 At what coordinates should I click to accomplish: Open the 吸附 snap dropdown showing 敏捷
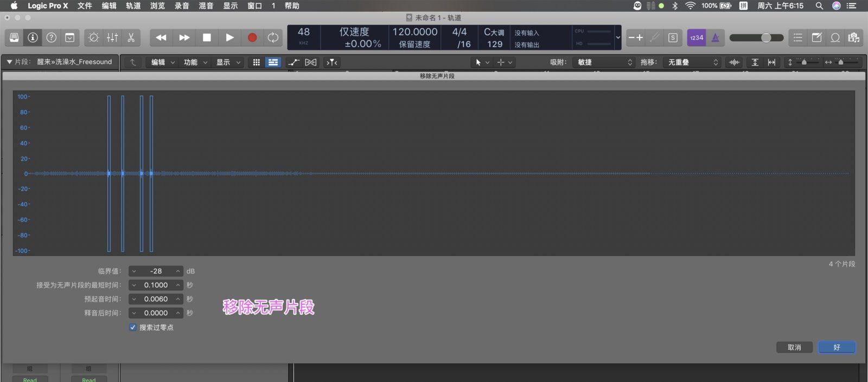point(604,62)
